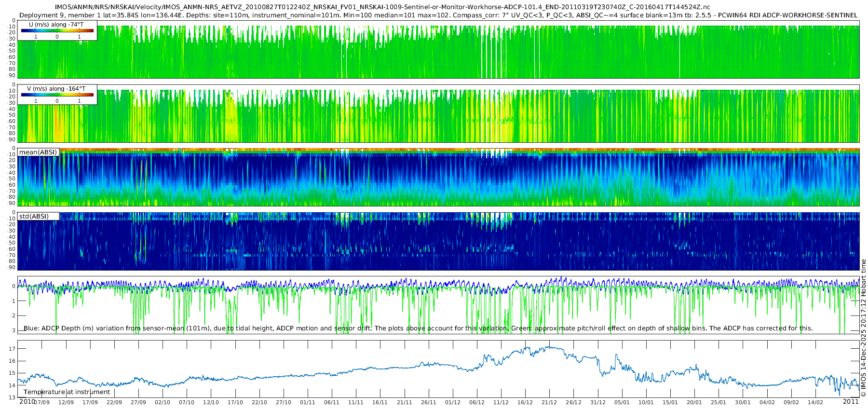Viewport: 868px width, 410px height.
Task: Click the '11/11' date tick
Action: [356, 402]
